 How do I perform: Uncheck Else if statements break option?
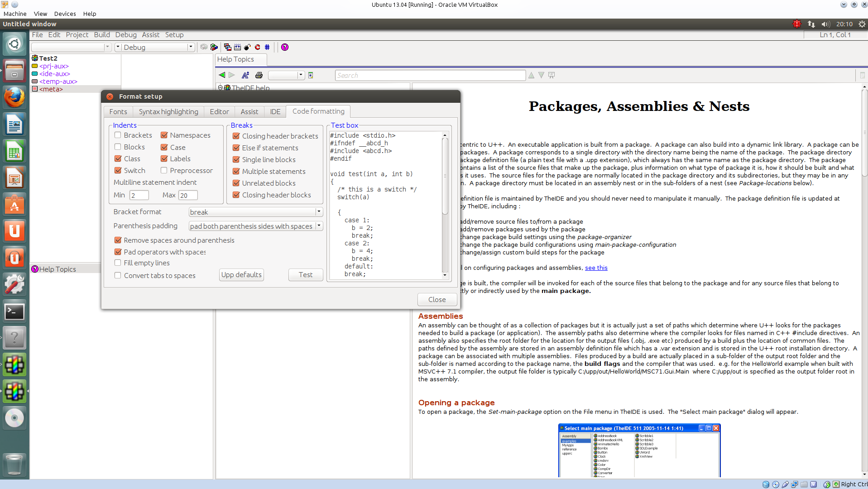coord(236,148)
